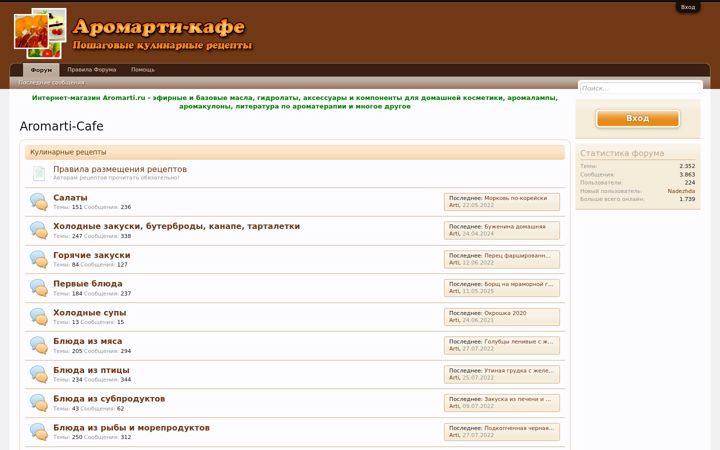Click the small Вход link at top right

tap(687, 7)
